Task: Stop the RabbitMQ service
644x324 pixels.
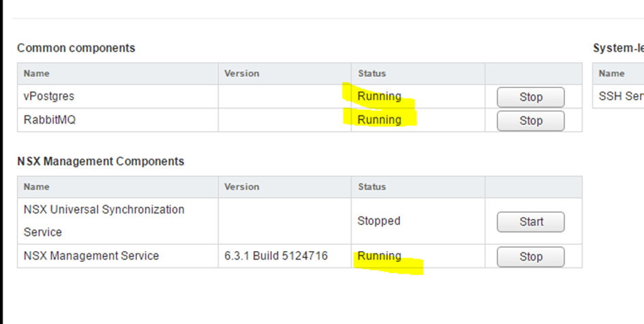Action: pos(531,121)
